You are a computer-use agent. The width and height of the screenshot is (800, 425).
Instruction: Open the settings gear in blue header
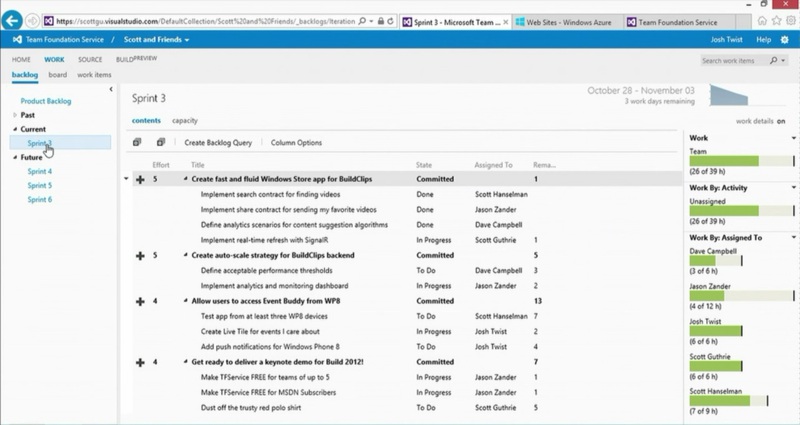click(x=785, y=39)
